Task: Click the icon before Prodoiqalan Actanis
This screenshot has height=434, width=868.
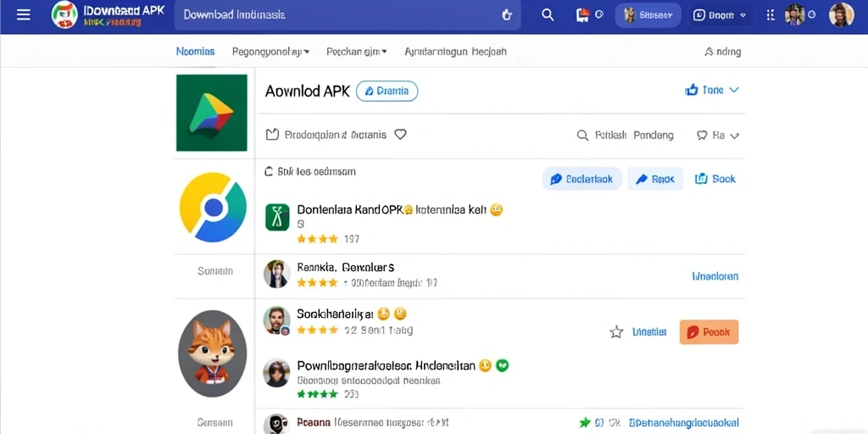Action: [272, 135]
